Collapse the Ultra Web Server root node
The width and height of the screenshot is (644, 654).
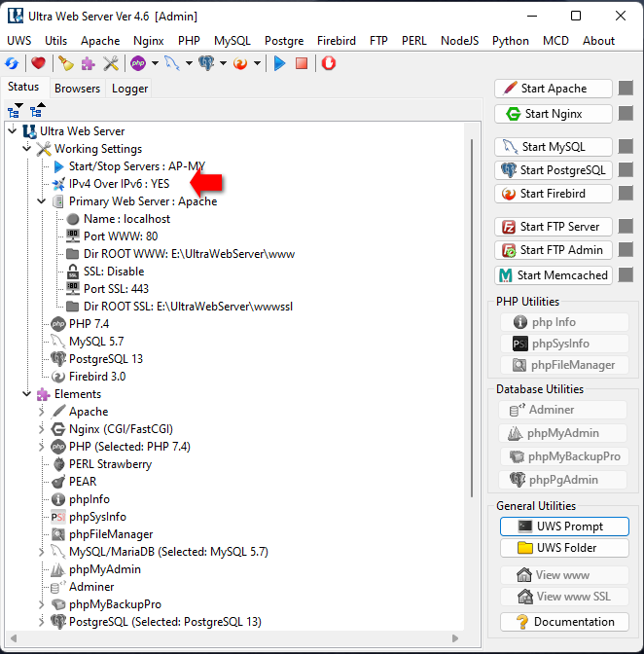coord(13,130)
